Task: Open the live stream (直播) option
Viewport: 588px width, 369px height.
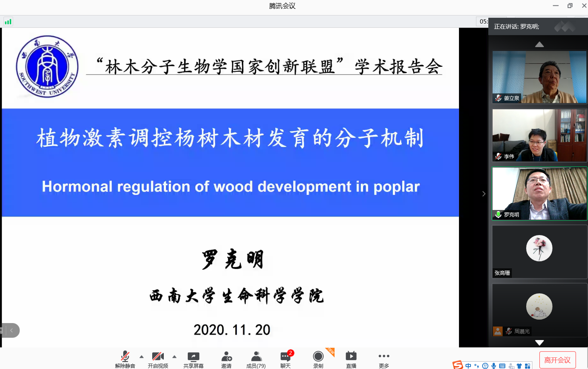Action: 351,357
